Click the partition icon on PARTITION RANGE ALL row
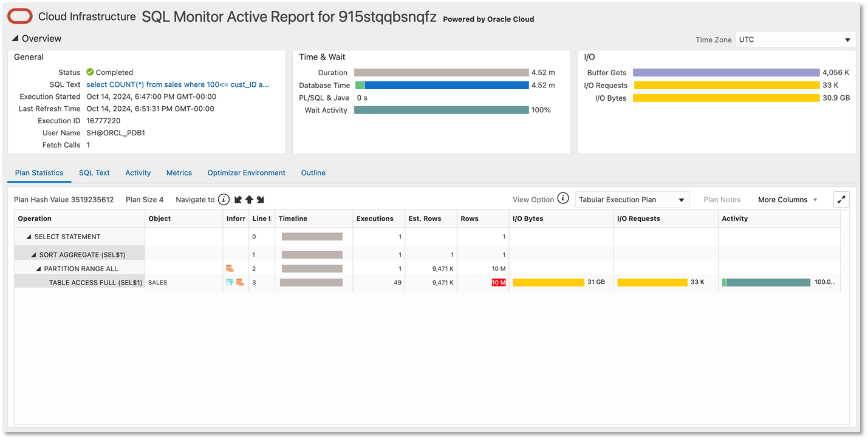 (230, 268)
